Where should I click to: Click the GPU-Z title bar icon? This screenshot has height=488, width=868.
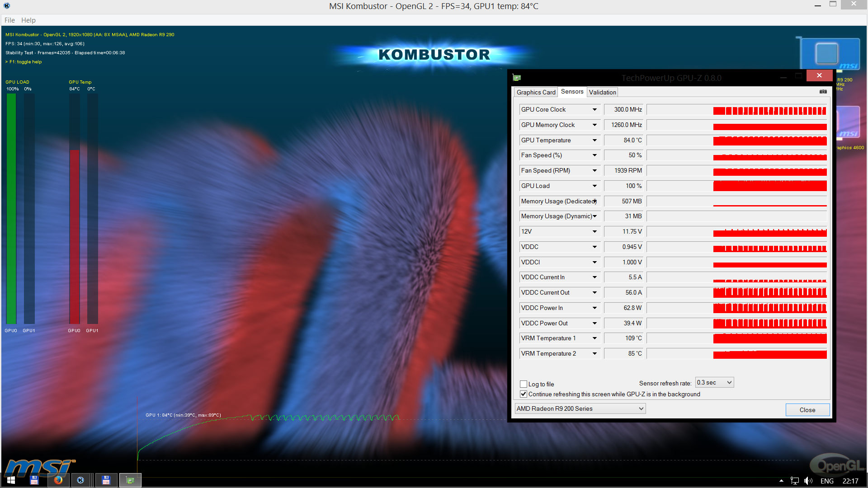coord(517,78)
